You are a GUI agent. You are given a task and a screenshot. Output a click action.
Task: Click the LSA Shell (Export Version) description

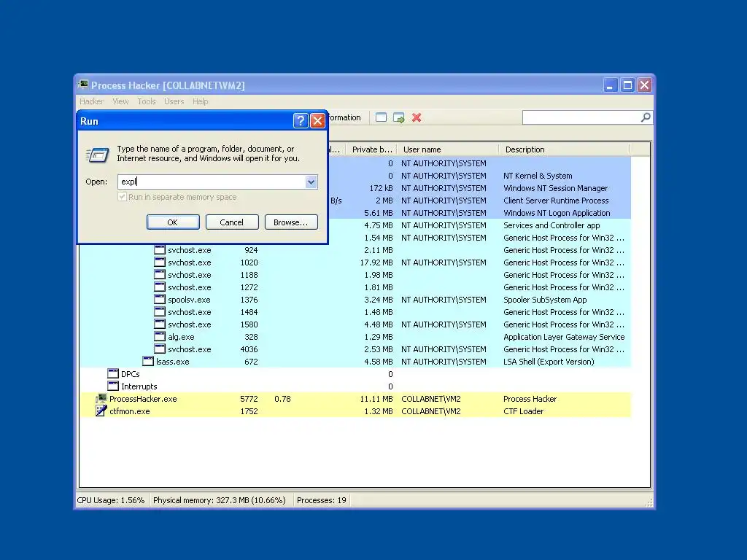point(549,362)
